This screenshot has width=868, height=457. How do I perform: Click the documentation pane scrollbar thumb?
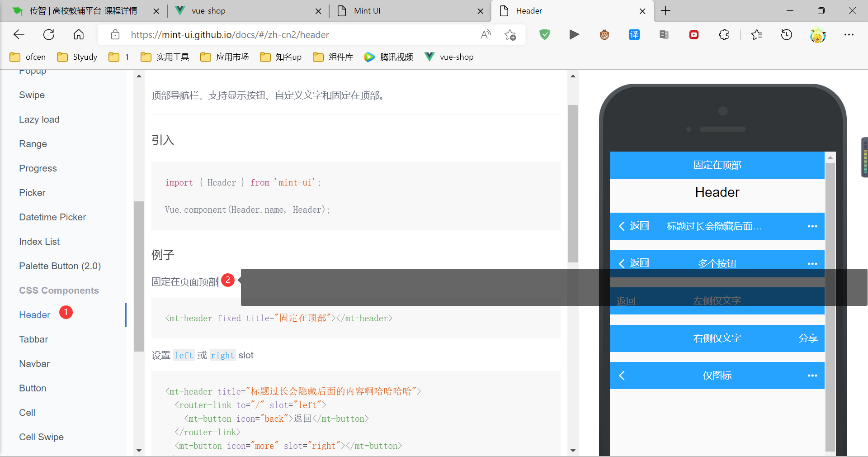(573, 184)
